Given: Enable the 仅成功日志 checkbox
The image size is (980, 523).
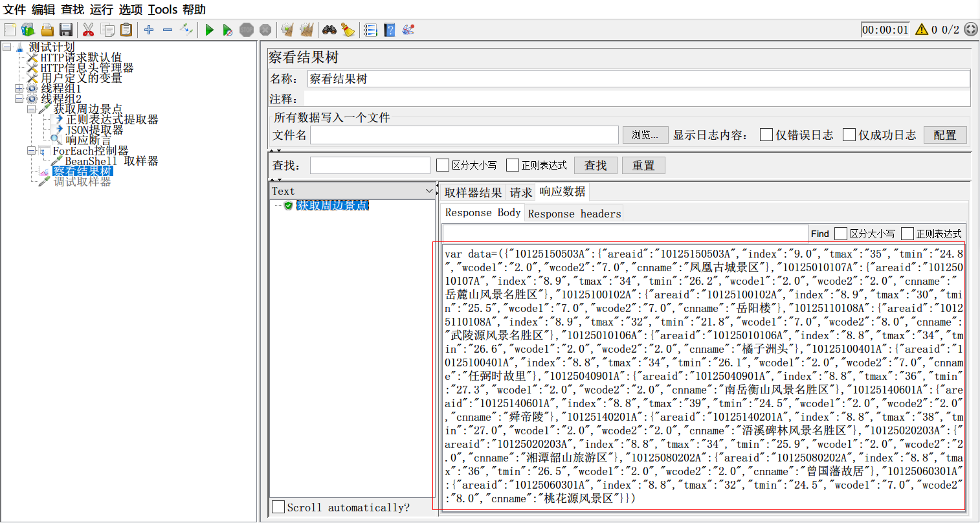Looking at the screenshot, I should coord(849,135).
